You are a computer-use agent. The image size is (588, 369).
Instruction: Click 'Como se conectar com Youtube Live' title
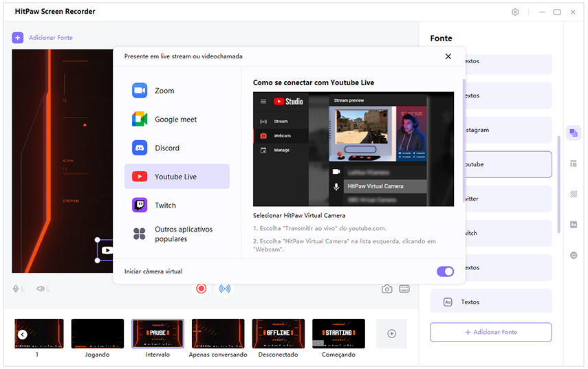314,82
